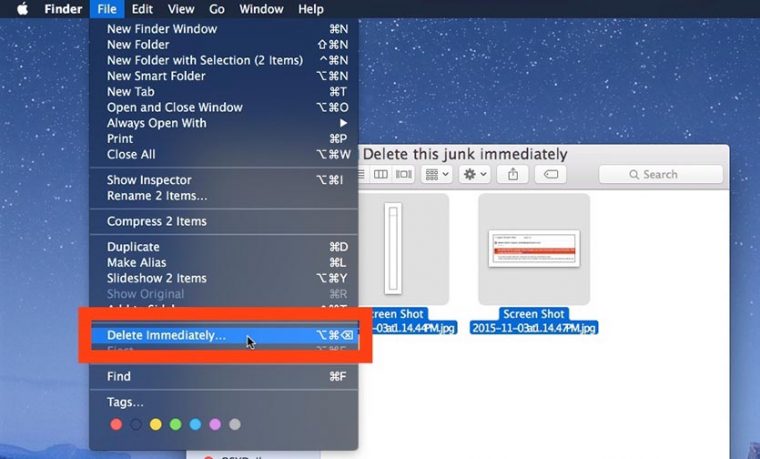Expand the Always Open With submenu
This screenshot has height=459, width=760.
pyautogui.click(x=224, y=123)
